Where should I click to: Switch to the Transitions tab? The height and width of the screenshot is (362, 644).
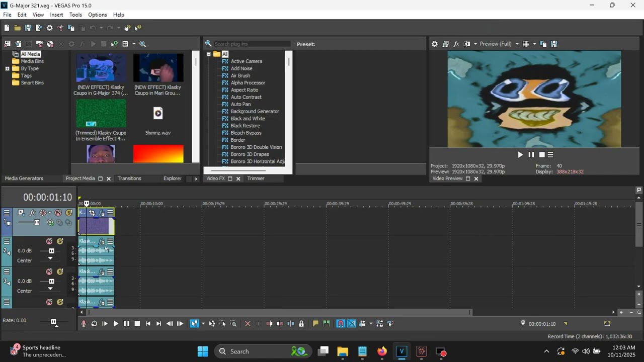point(129,178)
